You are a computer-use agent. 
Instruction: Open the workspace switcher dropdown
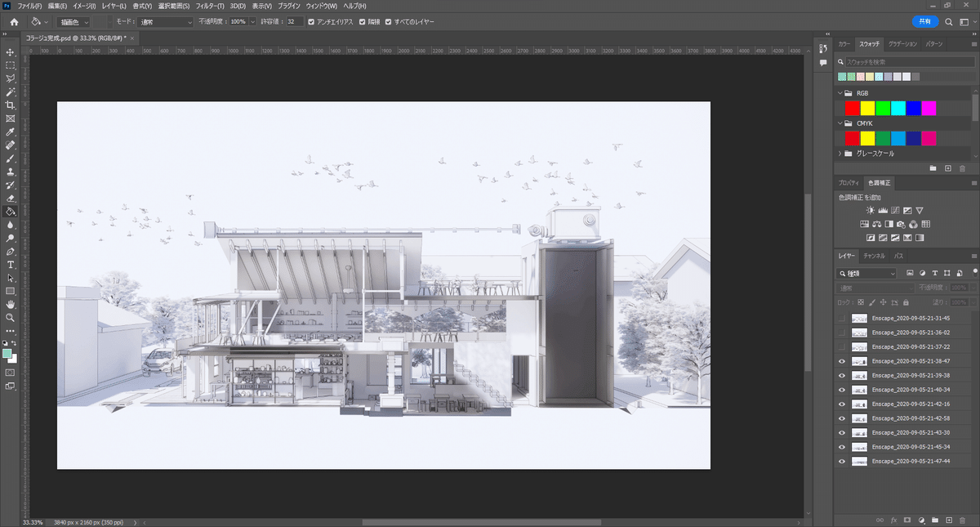(967, 21)
